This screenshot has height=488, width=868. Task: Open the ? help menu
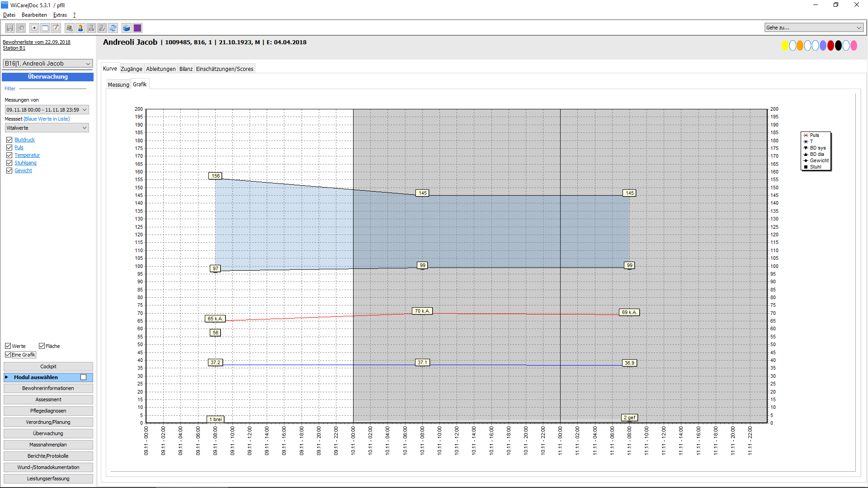(75, 15)
